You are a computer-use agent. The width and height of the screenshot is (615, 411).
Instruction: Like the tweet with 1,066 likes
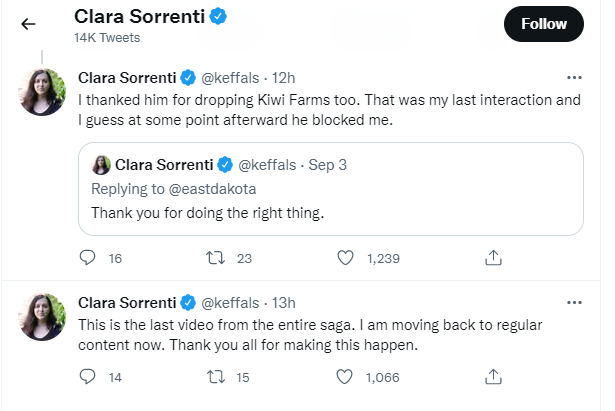coord(346,377)
